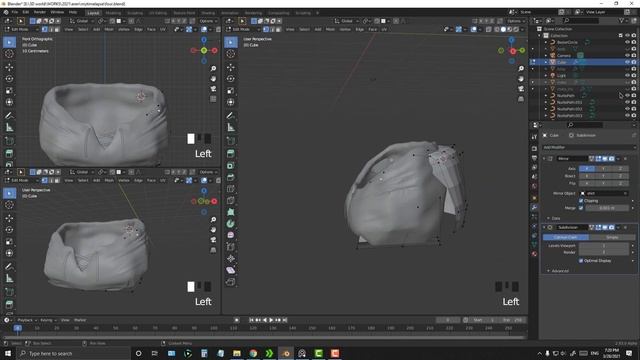
Task: Open Material properties tab icon
Action: 534,254
